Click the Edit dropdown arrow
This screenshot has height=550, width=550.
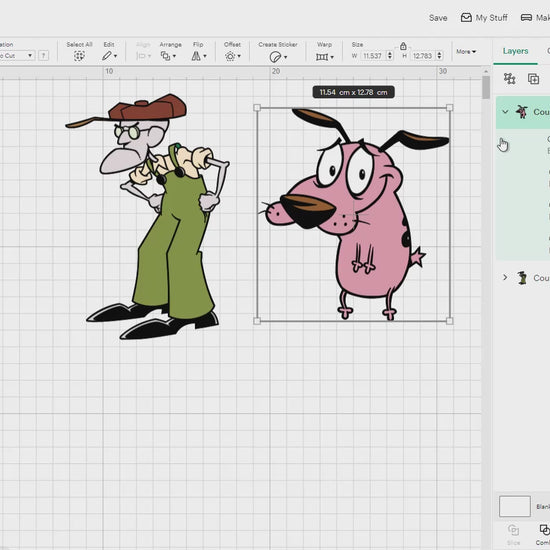(115, 56)
